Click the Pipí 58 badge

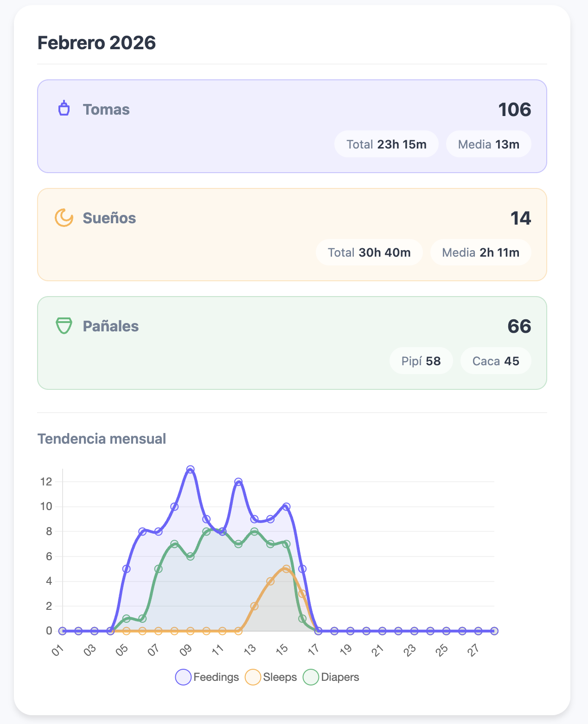(x=421, y=361)
